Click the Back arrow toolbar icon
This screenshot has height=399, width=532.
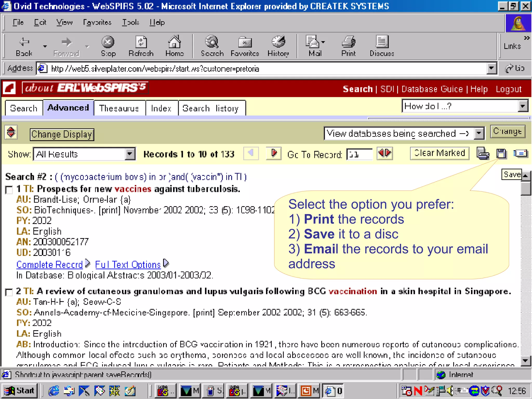[x=24, y=42]
